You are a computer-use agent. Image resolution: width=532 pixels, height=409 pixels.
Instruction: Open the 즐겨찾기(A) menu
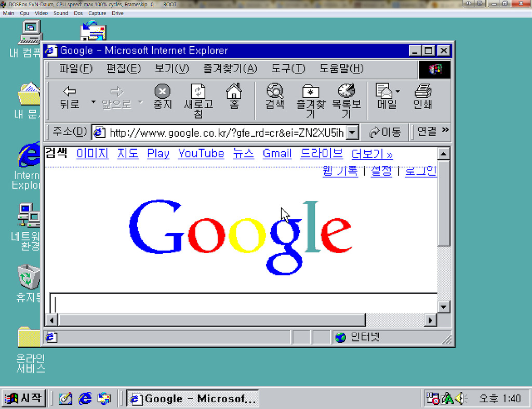[230, 69]
